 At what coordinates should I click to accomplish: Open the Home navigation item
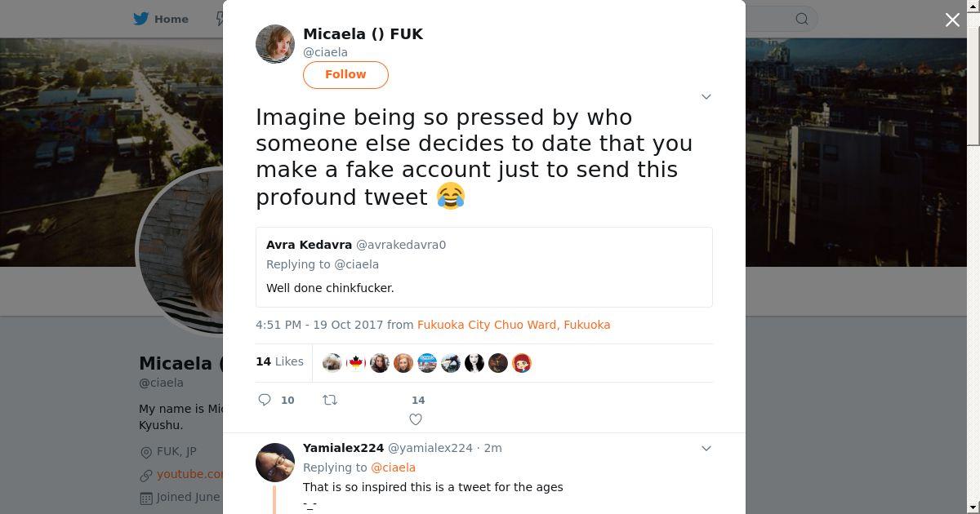pyautogui.click(x=171, y=19)
